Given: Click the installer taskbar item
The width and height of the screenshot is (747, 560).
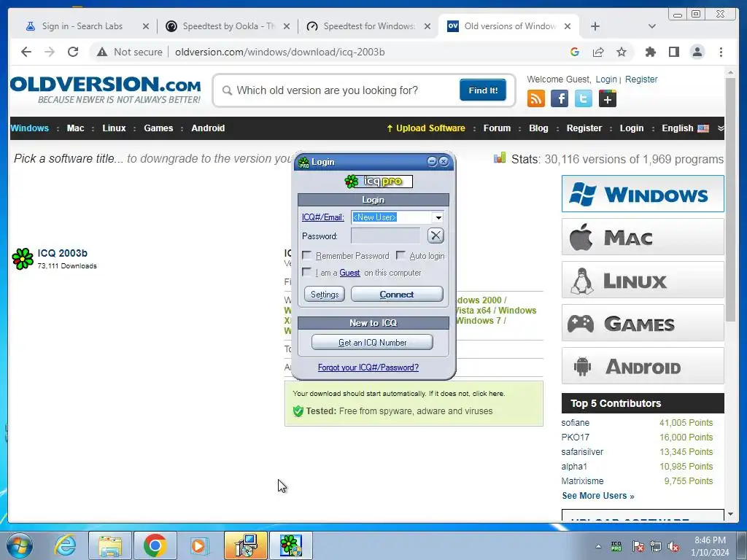Looking at the screenshot, I should point(245,545).
